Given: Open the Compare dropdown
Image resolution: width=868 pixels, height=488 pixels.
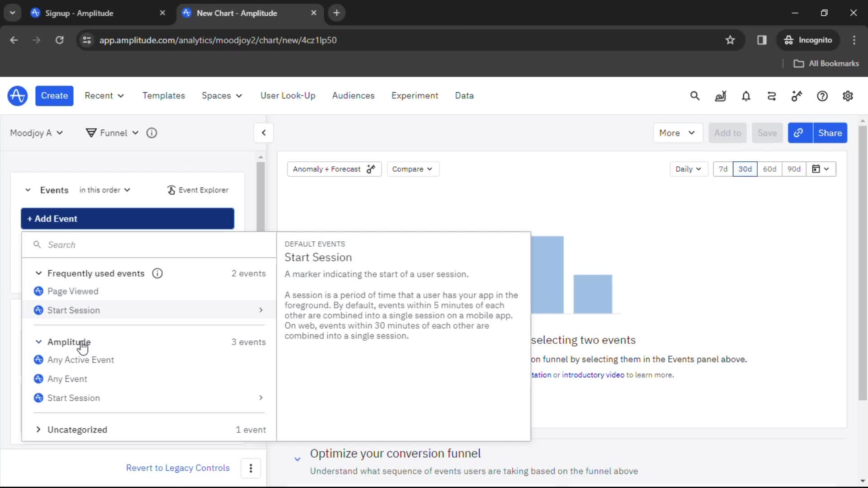Looking at the screenshot, I should [x=412, y=169].
